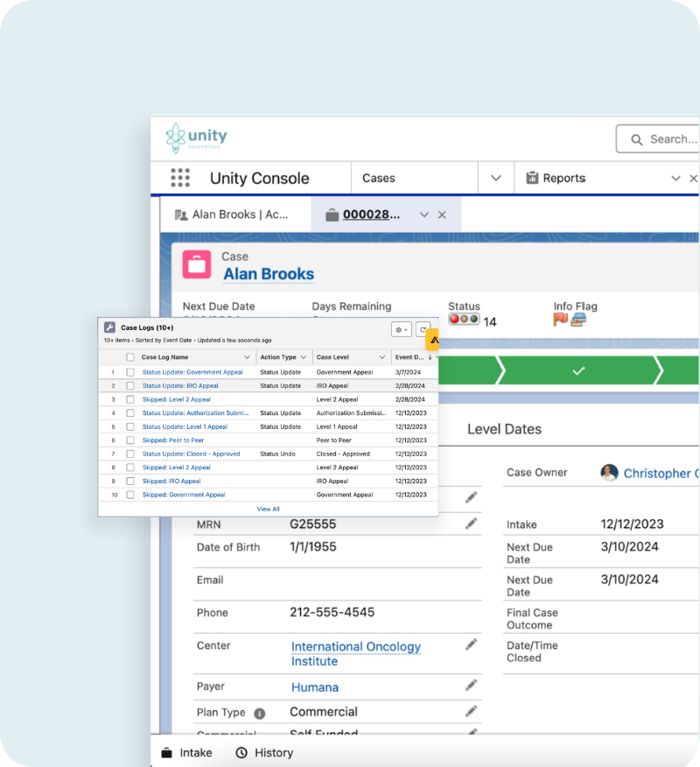Open the International Oncology Institute link
This screenshot has width=700, height=767.
tap(355, 653)
